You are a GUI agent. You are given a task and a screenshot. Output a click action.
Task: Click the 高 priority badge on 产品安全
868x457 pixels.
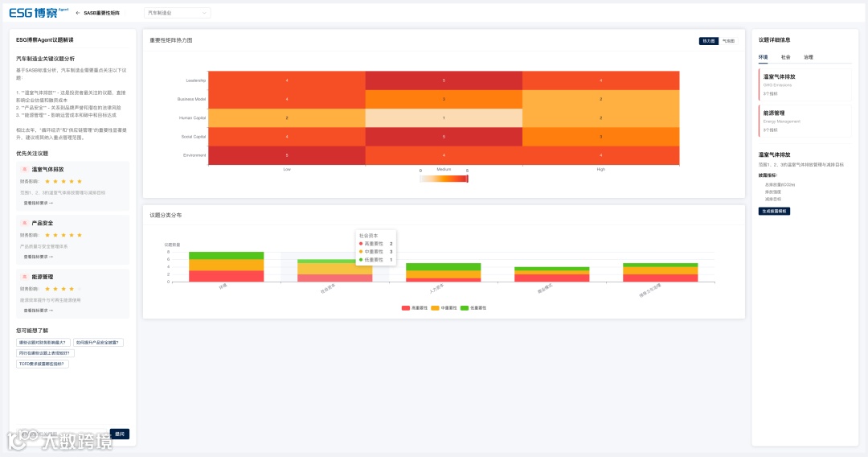click(x=24, y=223)
